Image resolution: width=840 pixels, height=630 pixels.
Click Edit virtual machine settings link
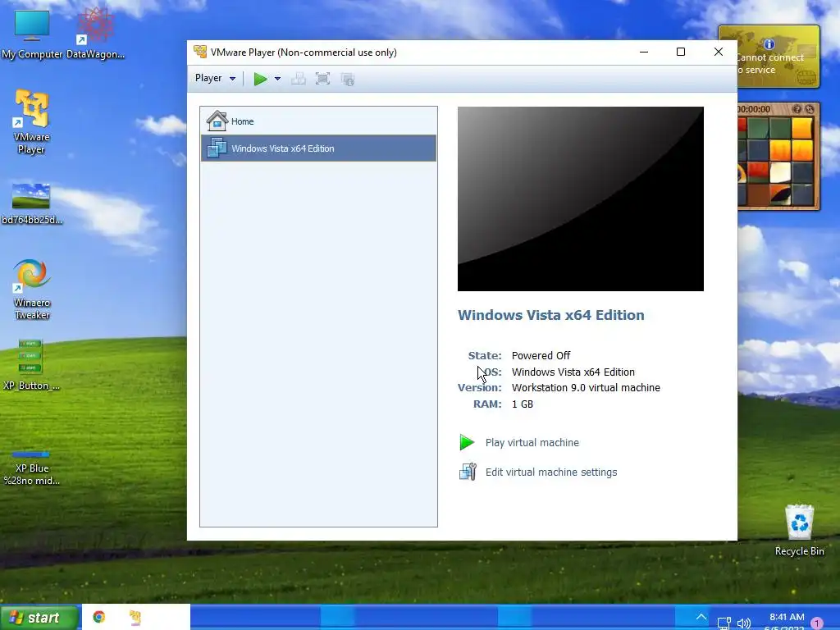point(551,472)
